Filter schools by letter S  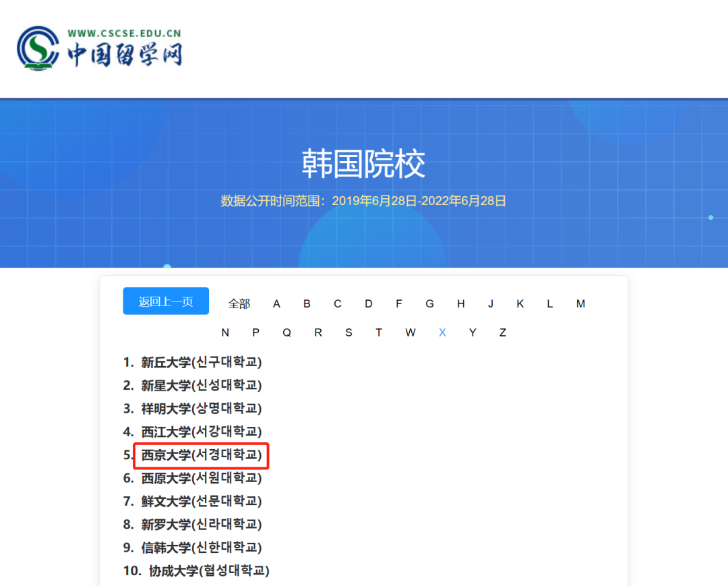[348, 333]
